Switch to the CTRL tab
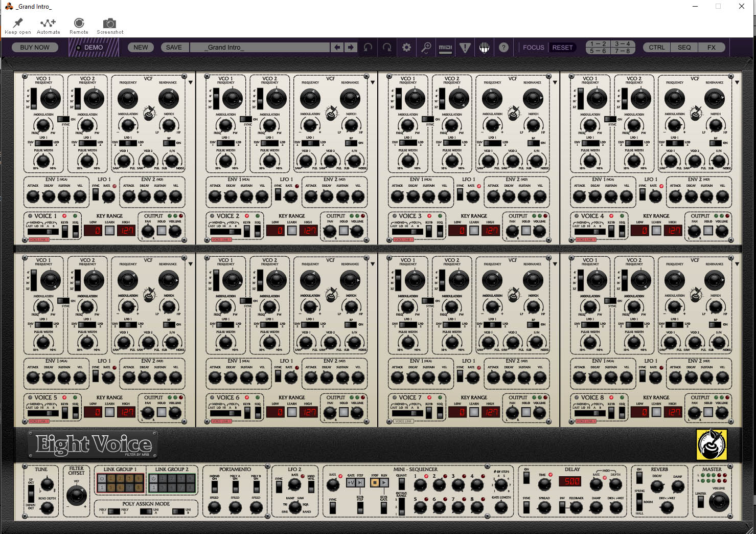This screenshot has width=756, height=534. (x=656, y=48)
